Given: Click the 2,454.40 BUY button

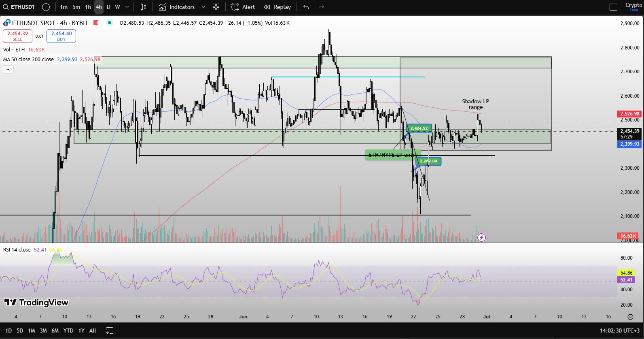Looking at the screenshot, I should tap(61, 36).
